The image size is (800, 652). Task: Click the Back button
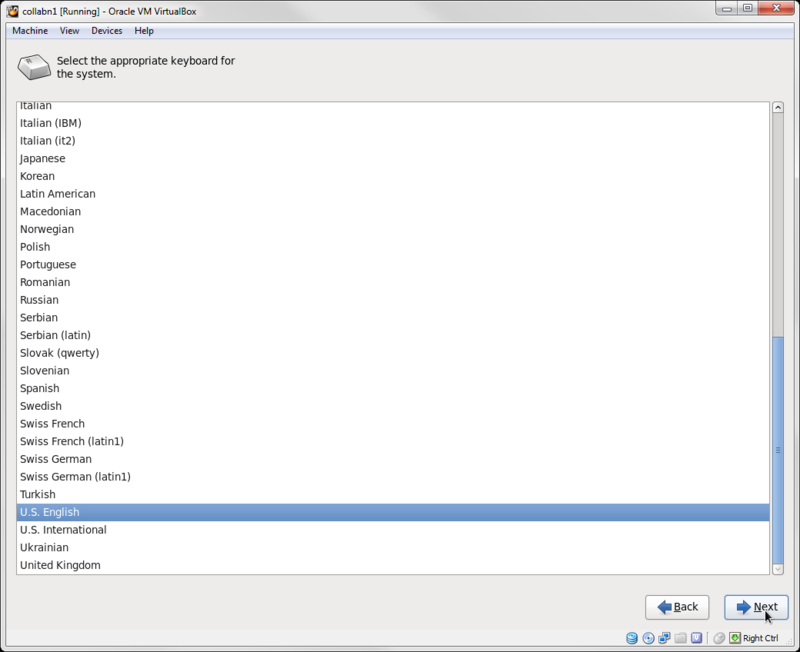pyautogui.click(x=677, y=607)
